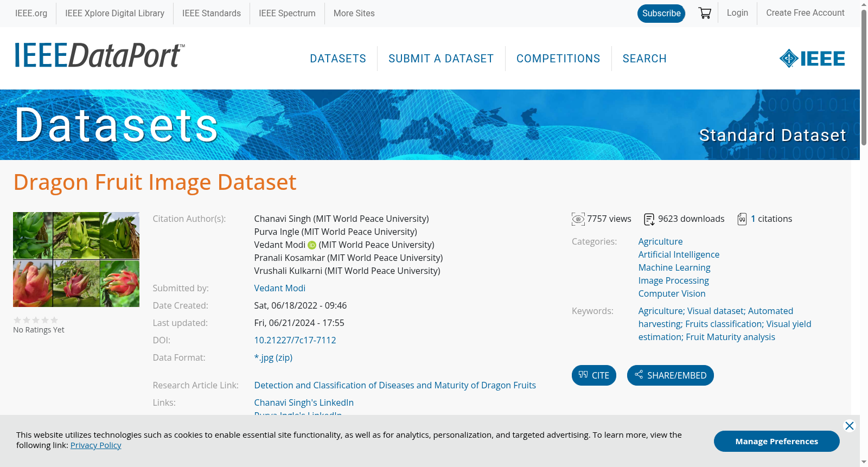Click the Subscribe button
The width and height of the screenshot is (868, 467).
tap(661, 14)
